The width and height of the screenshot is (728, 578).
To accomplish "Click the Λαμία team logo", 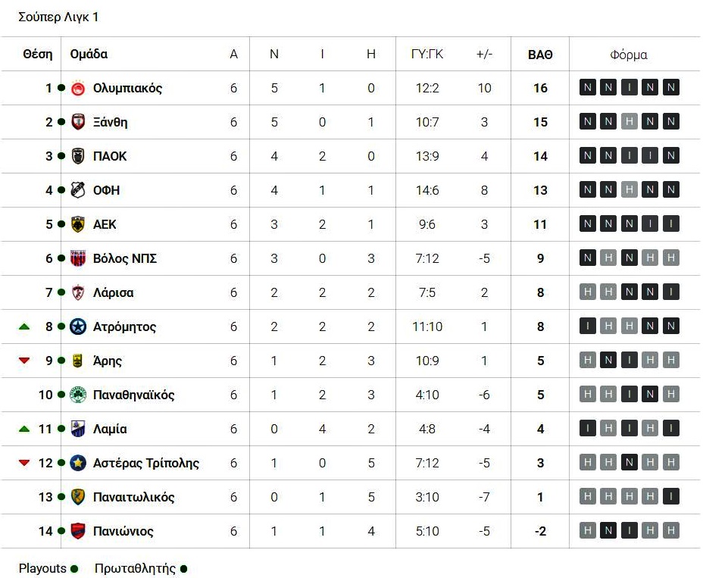I will (x=77, y=429).
